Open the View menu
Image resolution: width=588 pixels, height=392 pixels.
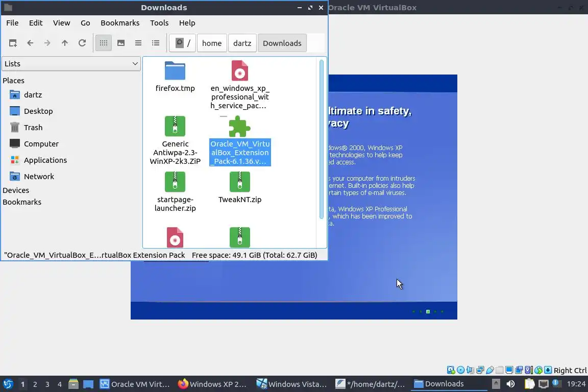click(x=61, y=23)
